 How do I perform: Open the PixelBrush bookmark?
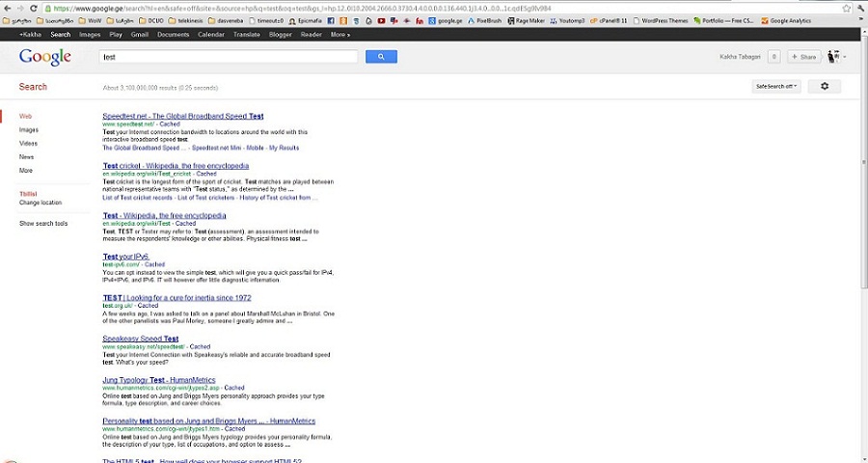pyautogui.click(x=485, y=21)
